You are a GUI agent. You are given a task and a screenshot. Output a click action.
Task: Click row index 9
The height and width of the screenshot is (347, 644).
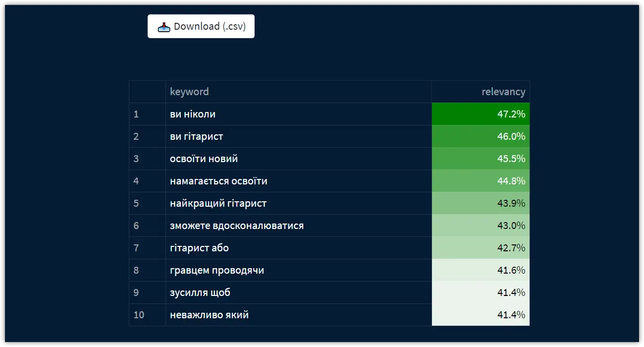pyautogui.click(x=147, y=292)
